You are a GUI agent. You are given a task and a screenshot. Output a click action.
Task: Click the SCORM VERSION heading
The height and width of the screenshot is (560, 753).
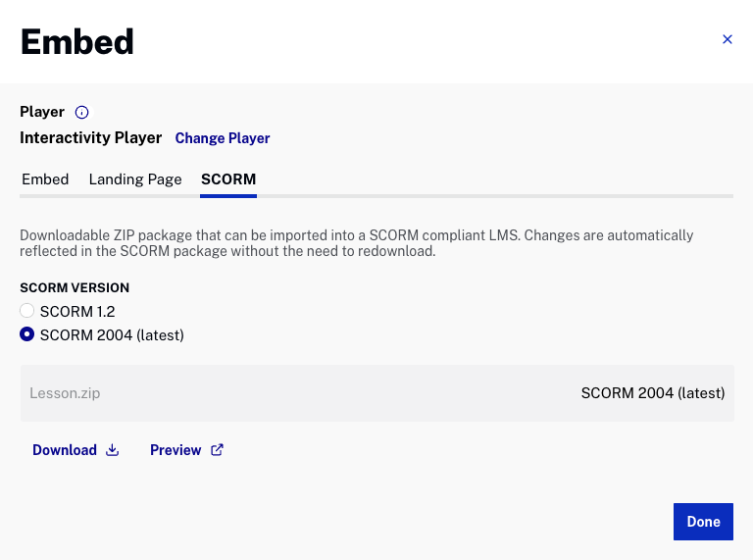[75, 288]
